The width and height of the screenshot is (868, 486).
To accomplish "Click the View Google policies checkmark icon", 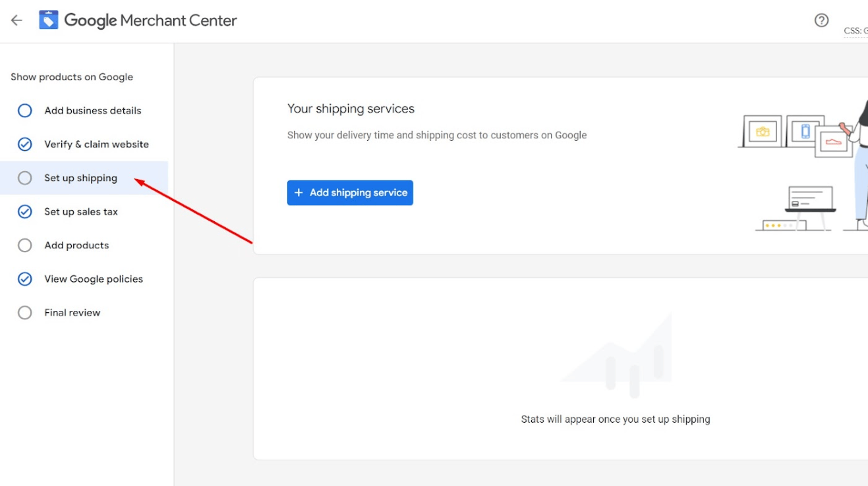I will tap(24, 279).
